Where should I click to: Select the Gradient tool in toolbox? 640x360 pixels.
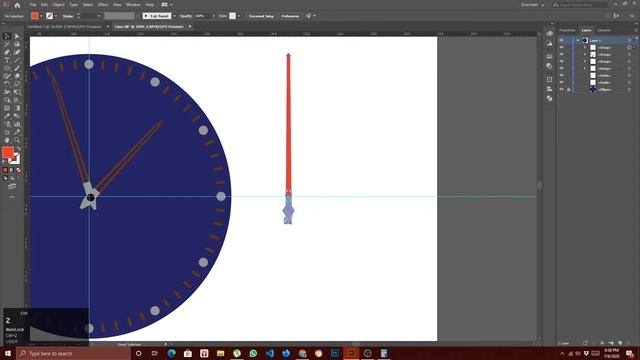(17, 108)
